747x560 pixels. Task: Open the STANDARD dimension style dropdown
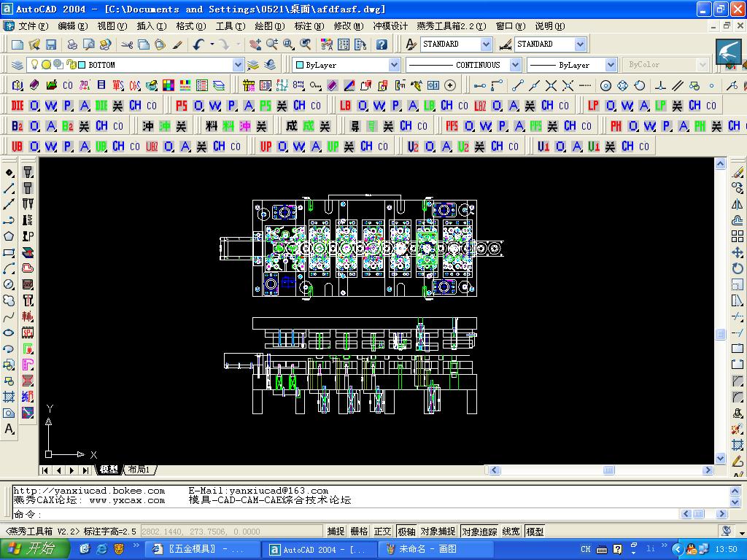coord(580,44)
